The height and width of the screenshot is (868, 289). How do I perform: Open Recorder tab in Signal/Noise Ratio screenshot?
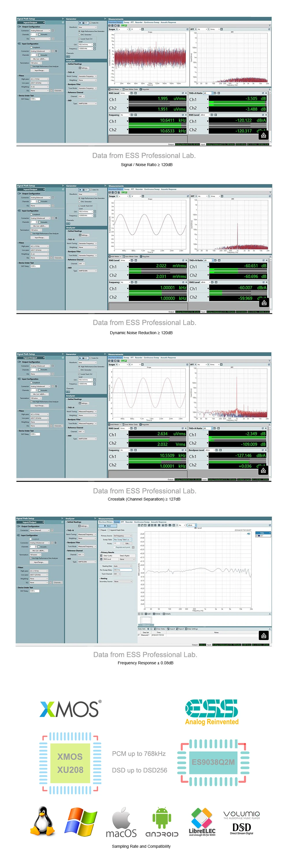[x=139, y=23]
